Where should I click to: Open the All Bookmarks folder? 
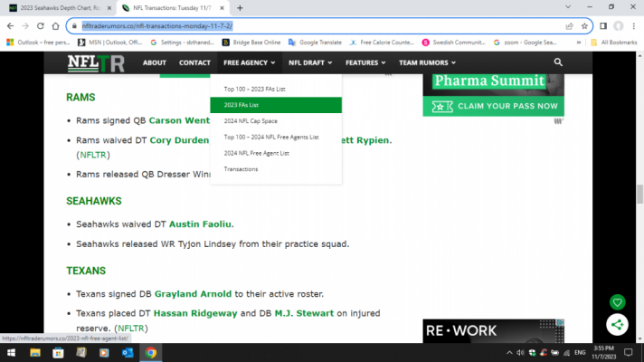(613, 43)
